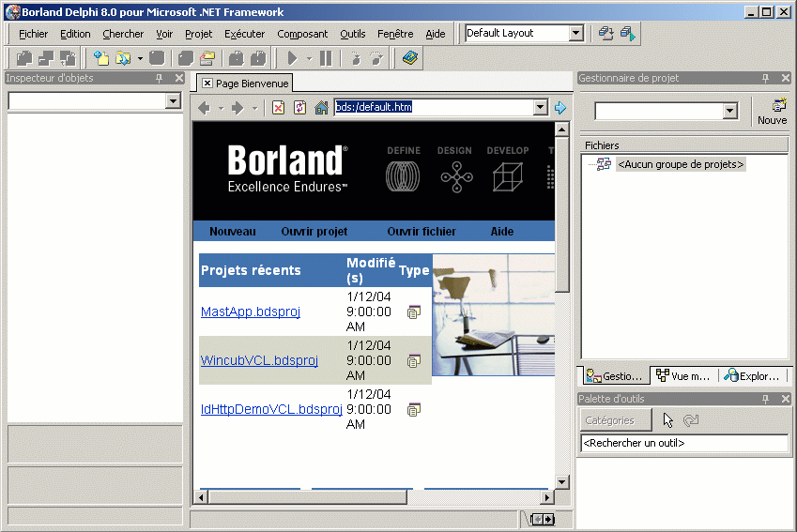The width and height of the screenshot is (797, 532).
Task: Close the Inspecteur d'objets panel
Action: pyautogui.click(x=179, y=78)
